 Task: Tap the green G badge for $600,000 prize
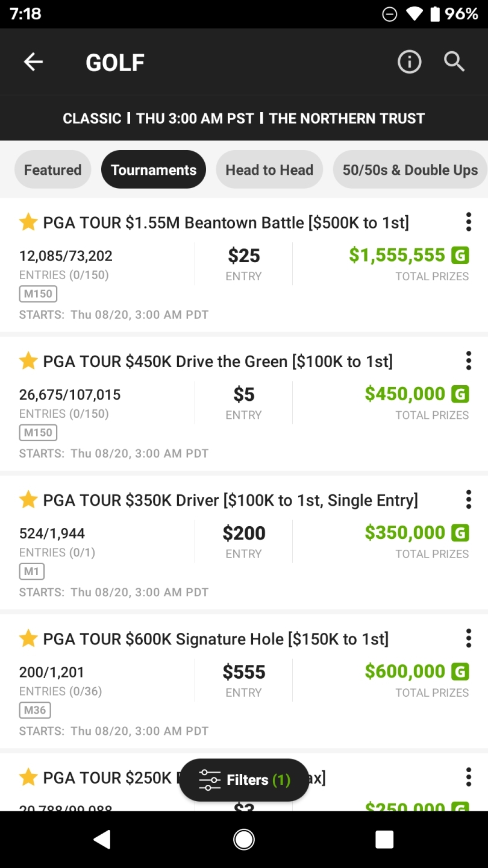(460, 671)
